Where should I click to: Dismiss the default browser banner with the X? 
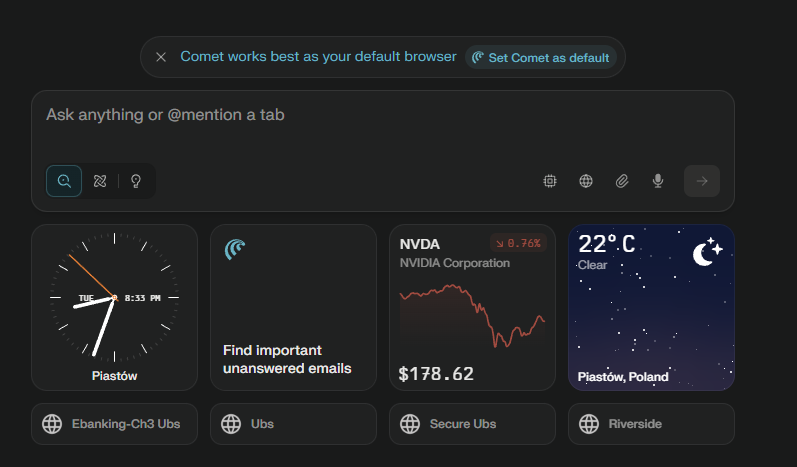161,57
